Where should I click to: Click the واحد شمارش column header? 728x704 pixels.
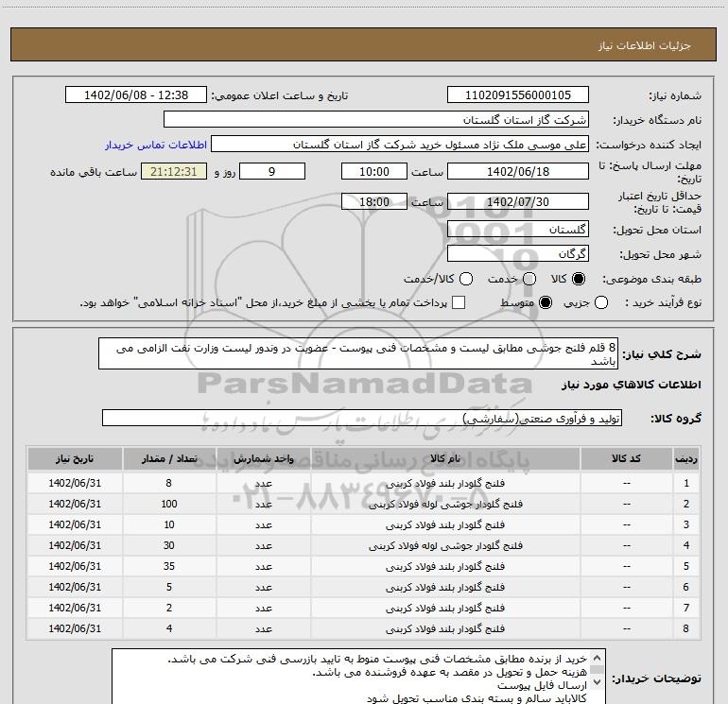coord(263,458)
